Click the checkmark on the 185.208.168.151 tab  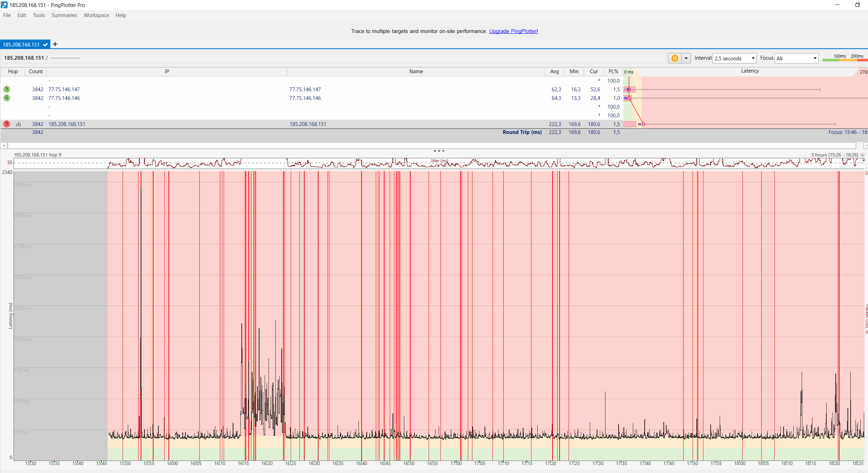46,45
